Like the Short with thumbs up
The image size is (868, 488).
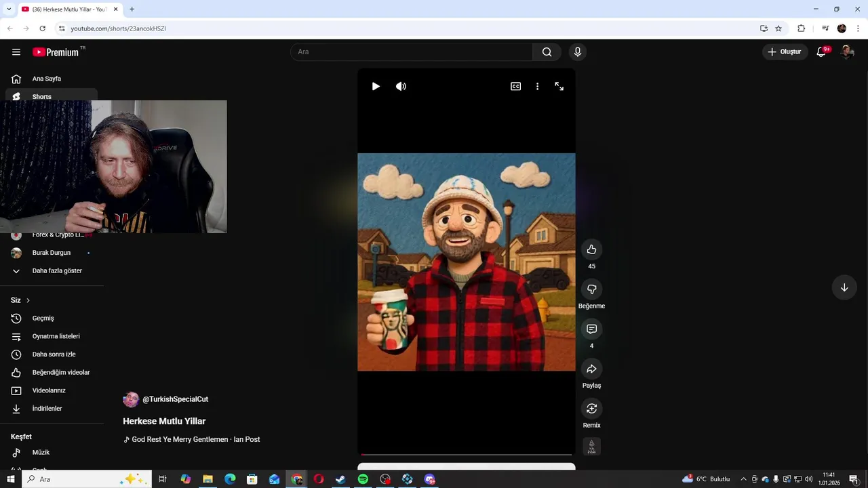point(591,249)
